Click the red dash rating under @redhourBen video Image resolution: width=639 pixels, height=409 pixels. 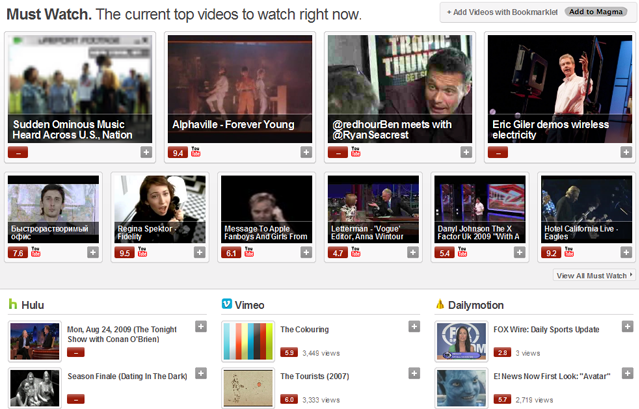click(x=338, y=153)
